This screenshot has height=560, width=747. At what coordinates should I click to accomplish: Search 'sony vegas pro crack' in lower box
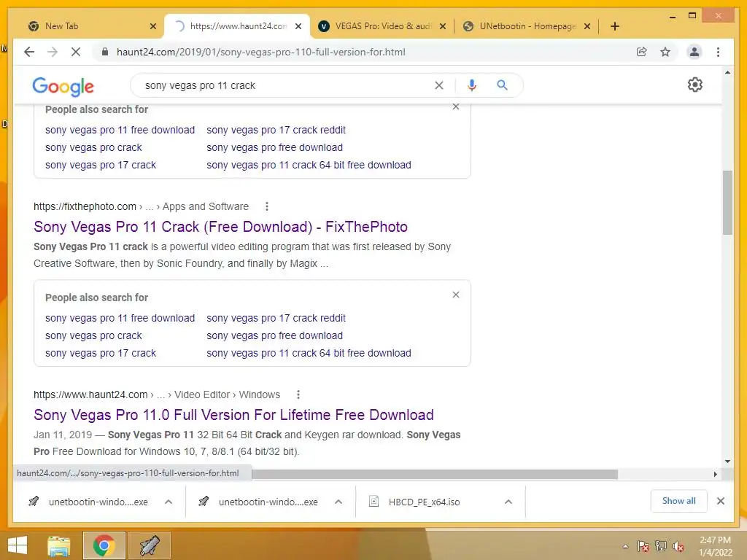click(93, 335)
